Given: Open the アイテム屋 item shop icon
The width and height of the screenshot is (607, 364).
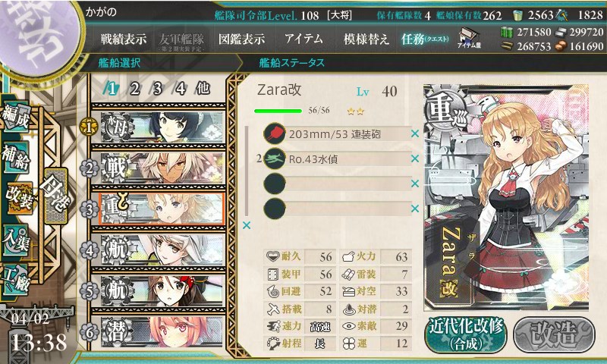Looking at the screenshot, I should [x=469, y=38].
